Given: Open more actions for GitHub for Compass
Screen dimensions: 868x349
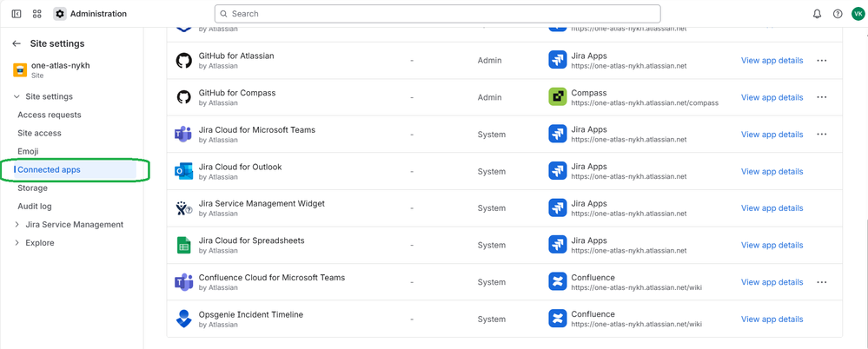Looking at the screenshot, I should click(822, 97).
